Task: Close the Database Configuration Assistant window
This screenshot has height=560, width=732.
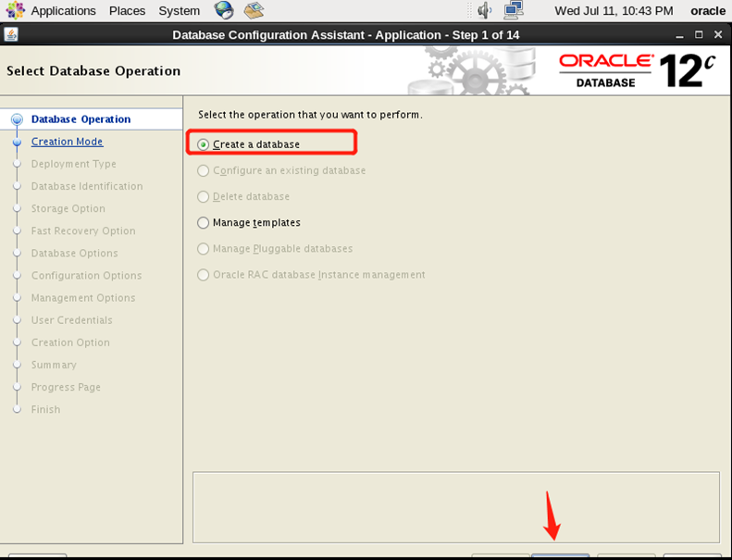Action: [718, 34]
